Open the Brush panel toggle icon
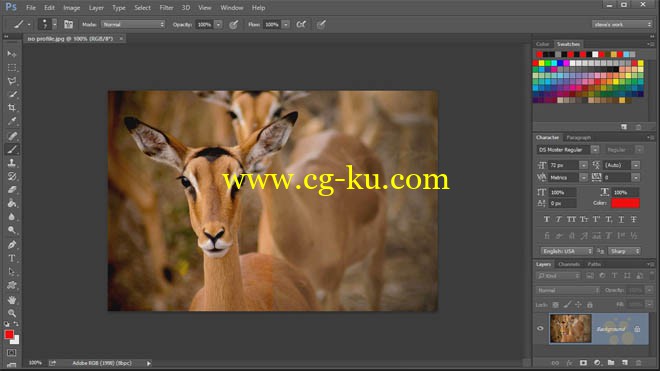Screen dimensions: 660x371 [x=68, y=24]
